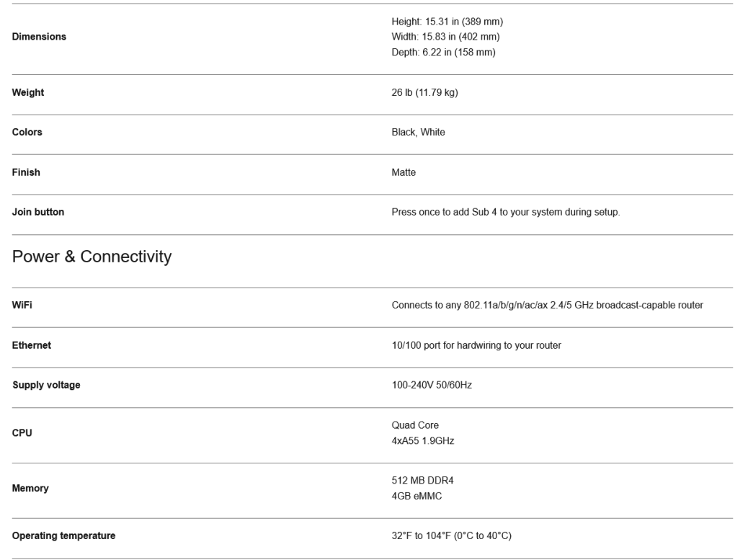Click the 4xA55 1.9GHz CPU text
The height and width of the screenshot is (560, 748).
click(424, 440)
